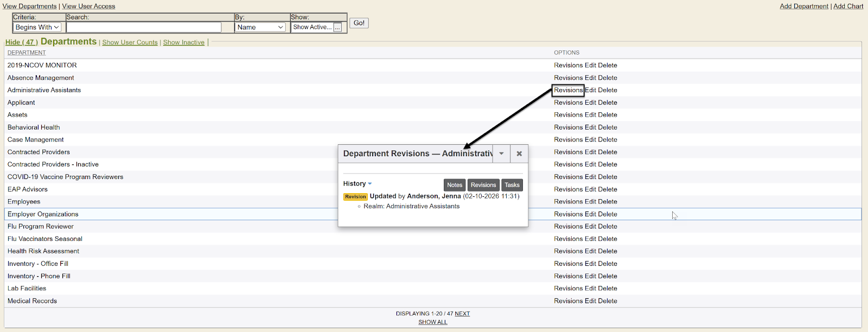Expand the History dropdown in popup
Image resolution: width=868 pixels, height=332 pixels.
(x=358, y=184)
